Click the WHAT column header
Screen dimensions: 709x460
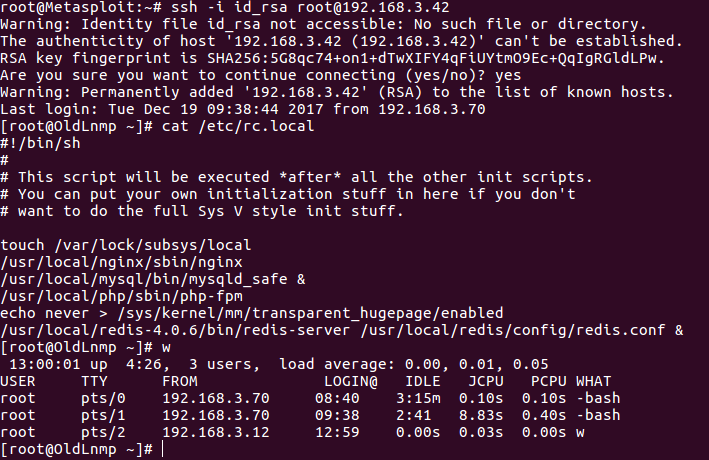pyautogui.click(x=594, y=381)
